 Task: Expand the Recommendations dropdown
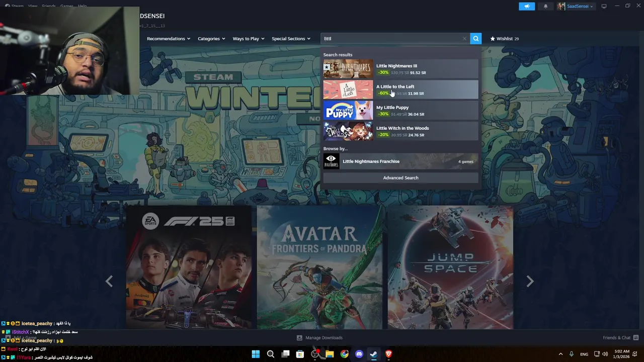(169, 39)
